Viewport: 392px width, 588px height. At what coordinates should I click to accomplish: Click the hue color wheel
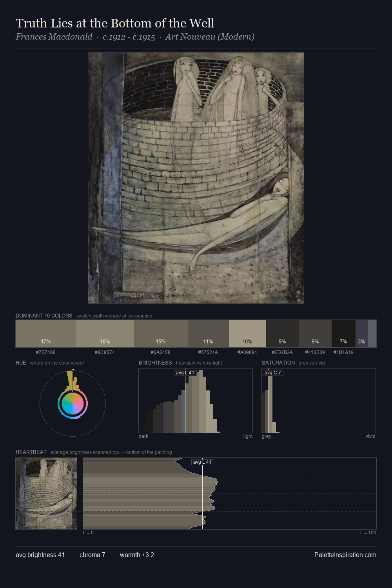coord(73,403)
